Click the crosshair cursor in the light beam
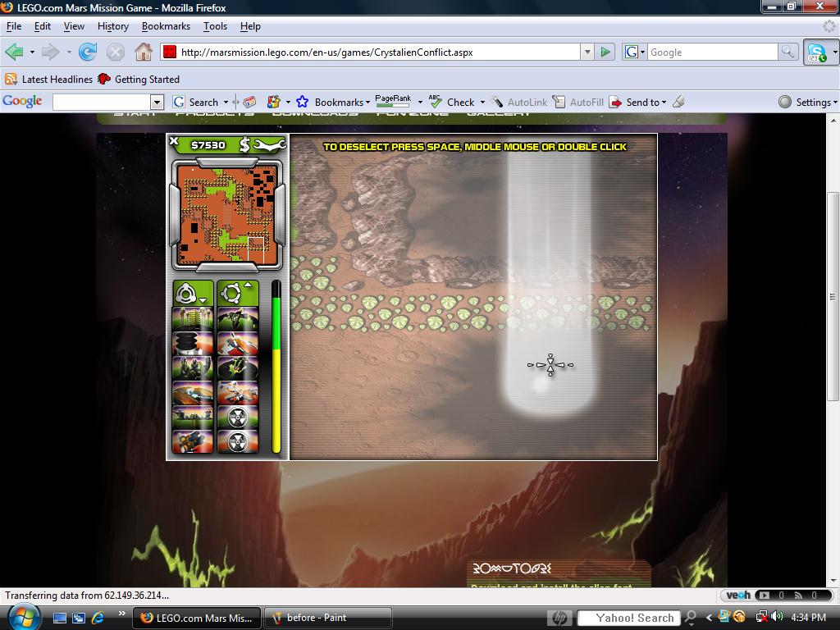Screen dimensions: 840x630 click(x=550, y=365)
